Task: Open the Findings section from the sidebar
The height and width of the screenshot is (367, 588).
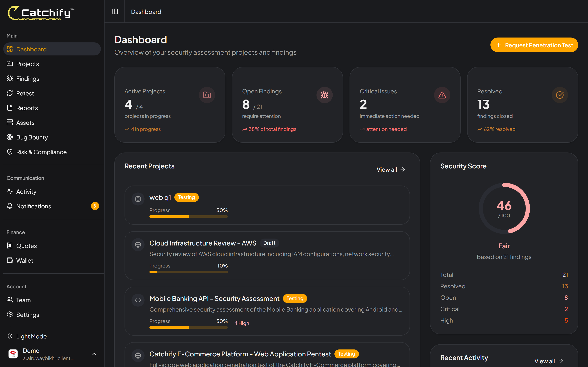Action: pyautogui.click(x=28, y=78)
